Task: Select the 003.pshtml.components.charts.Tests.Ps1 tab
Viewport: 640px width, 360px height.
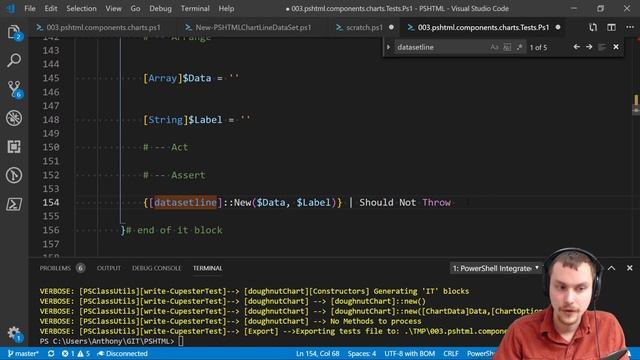Action: click(483, 27)
